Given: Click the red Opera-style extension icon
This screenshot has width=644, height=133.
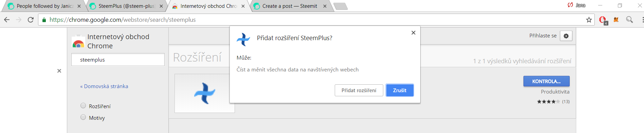Looking at the screenshot, I should point(603,20).
